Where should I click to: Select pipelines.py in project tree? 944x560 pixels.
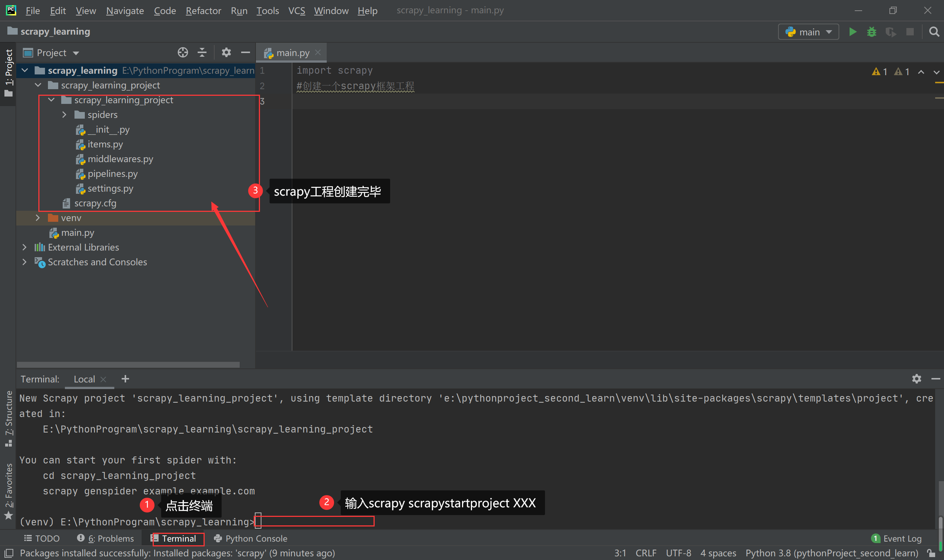tap(107, 174)
